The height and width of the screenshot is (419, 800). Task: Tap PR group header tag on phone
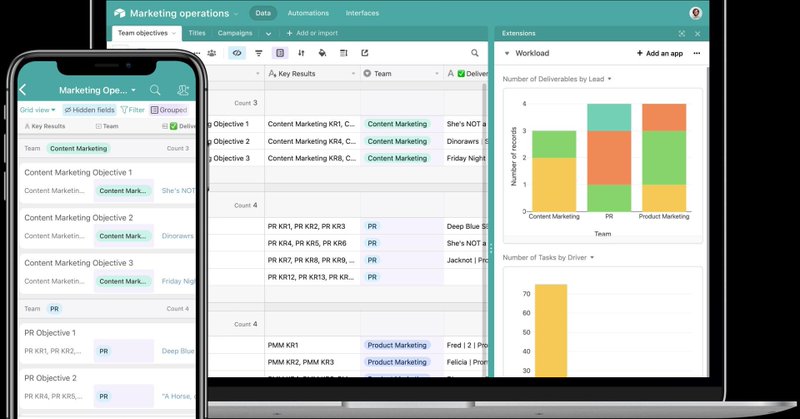[x=55, y=309]
